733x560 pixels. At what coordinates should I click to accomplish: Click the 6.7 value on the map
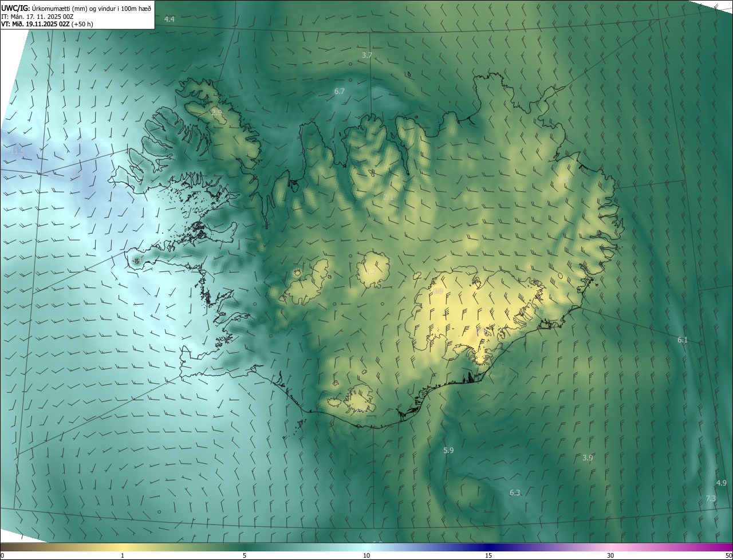[x=340, y=92]
